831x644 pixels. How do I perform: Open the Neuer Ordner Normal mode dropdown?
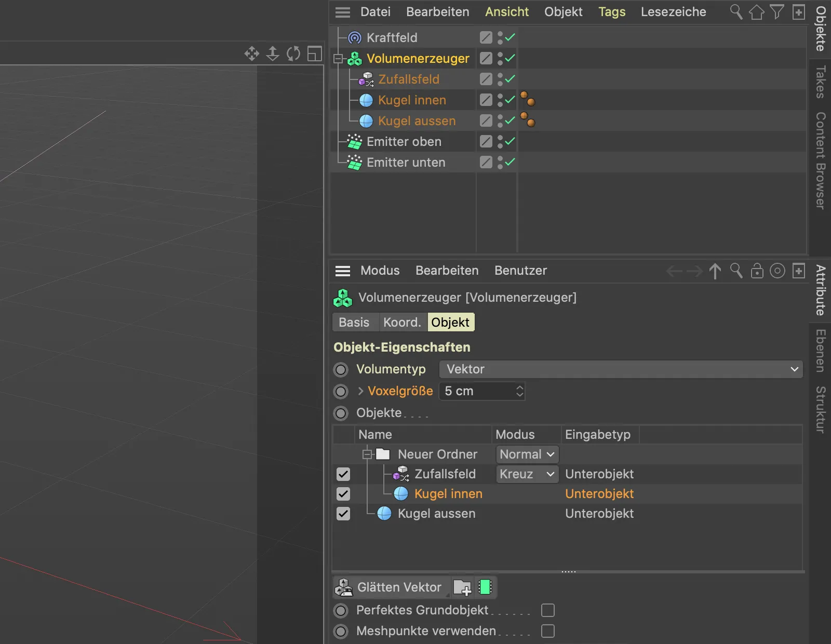click(527, 454)
